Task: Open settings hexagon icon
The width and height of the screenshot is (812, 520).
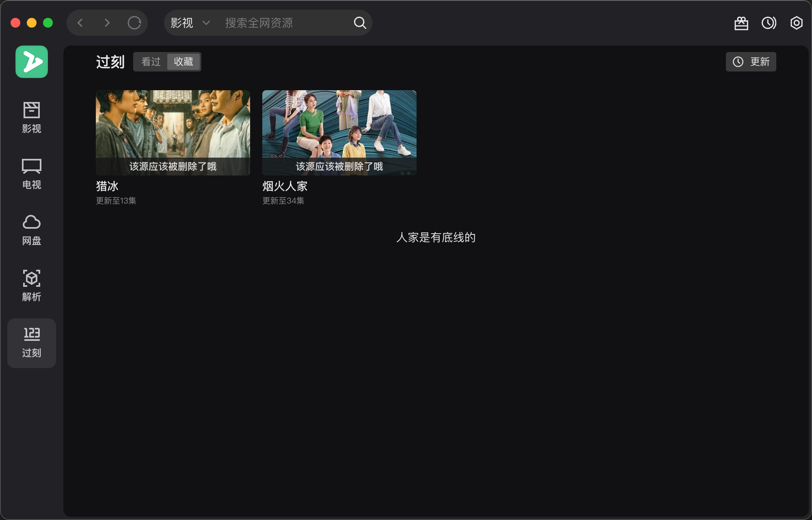Action: click(796, 23)
